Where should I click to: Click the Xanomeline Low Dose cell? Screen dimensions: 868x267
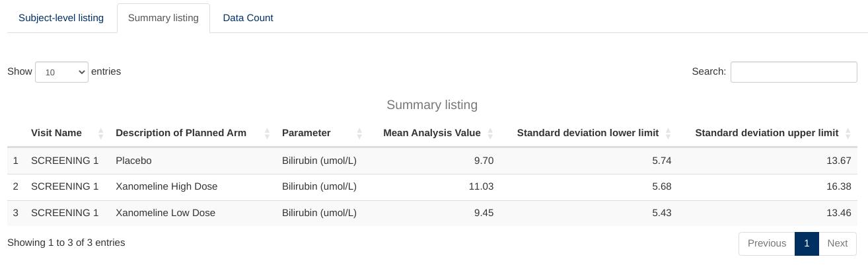click(x=165, y=213)
